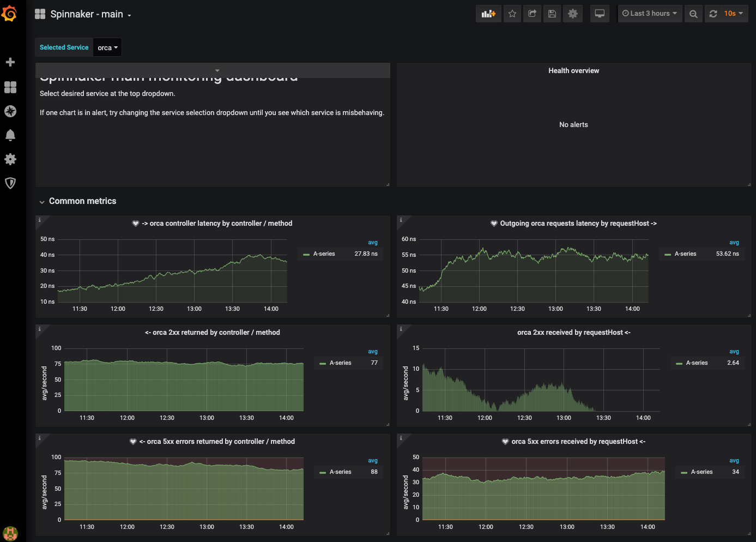Share the dashboard via share icon
This screenshot has height=542, width=756.
coord(533,14)
